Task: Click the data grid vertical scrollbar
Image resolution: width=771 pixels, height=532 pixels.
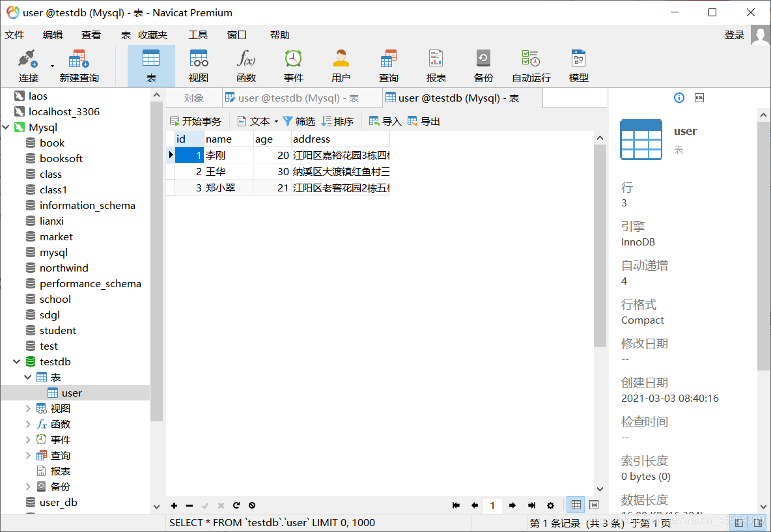Action: point(600,246)
